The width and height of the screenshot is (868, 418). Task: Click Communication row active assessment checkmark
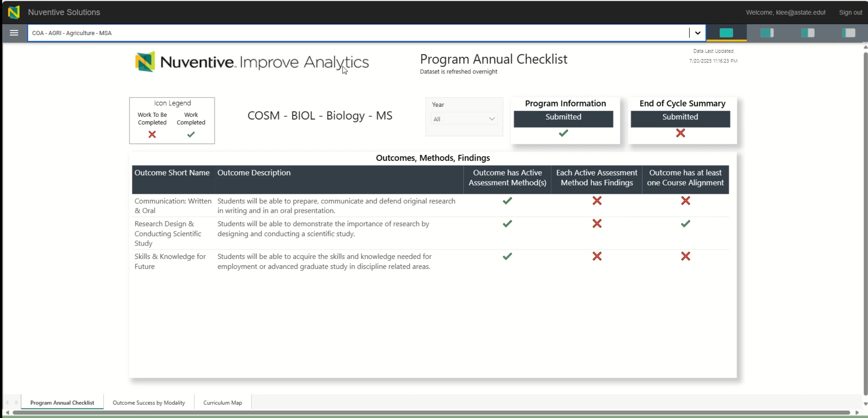(507, 201)
